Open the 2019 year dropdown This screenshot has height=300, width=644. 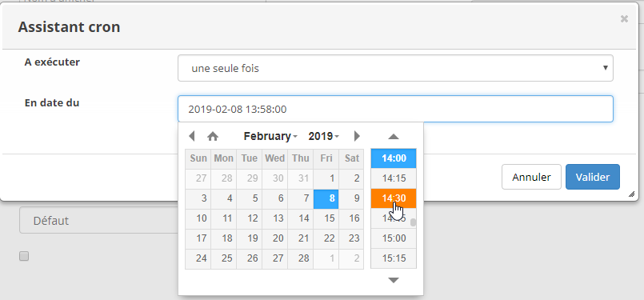(x=324, y=136)
